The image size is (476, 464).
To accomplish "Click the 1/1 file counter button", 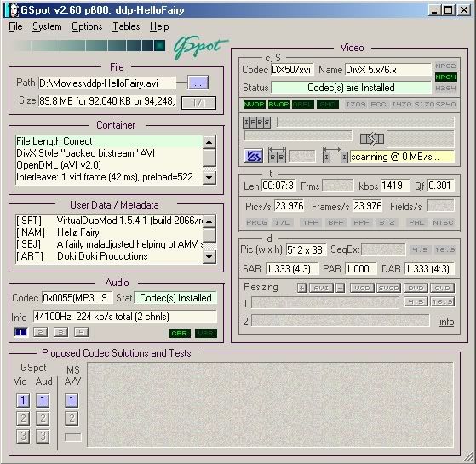I will [x=198, y=103].
